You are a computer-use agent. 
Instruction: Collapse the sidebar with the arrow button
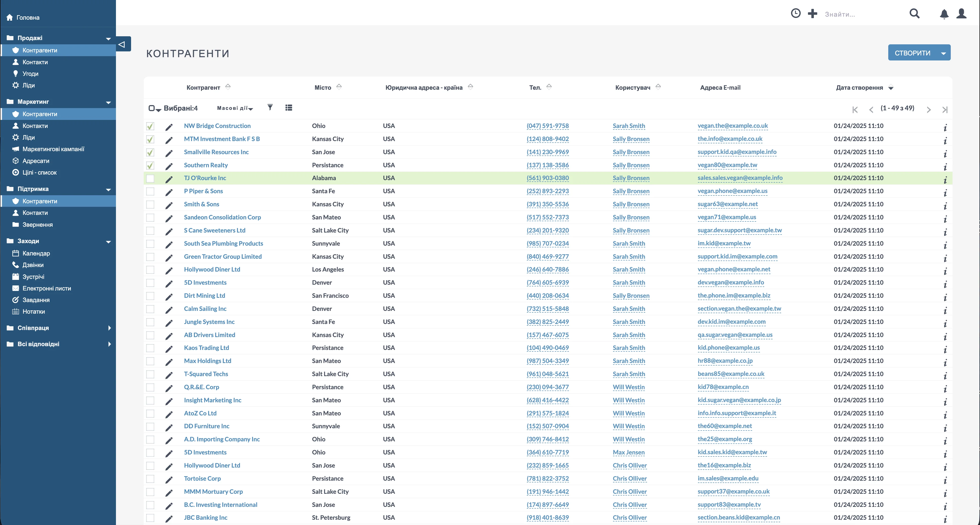coord(122,44)
